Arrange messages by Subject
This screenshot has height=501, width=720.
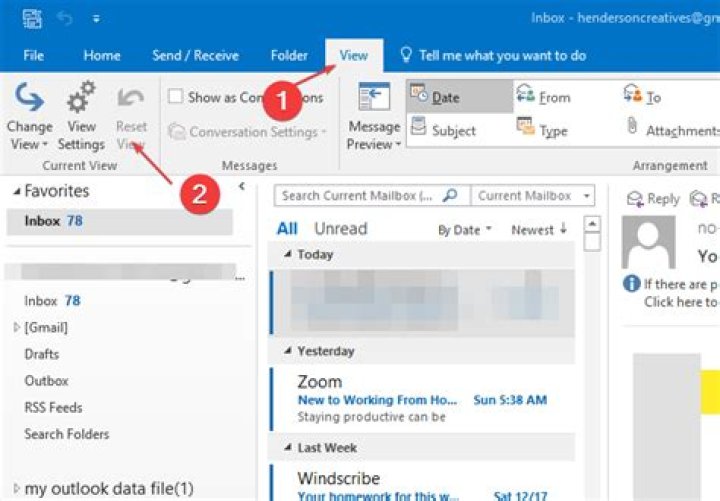pos(444,130)
